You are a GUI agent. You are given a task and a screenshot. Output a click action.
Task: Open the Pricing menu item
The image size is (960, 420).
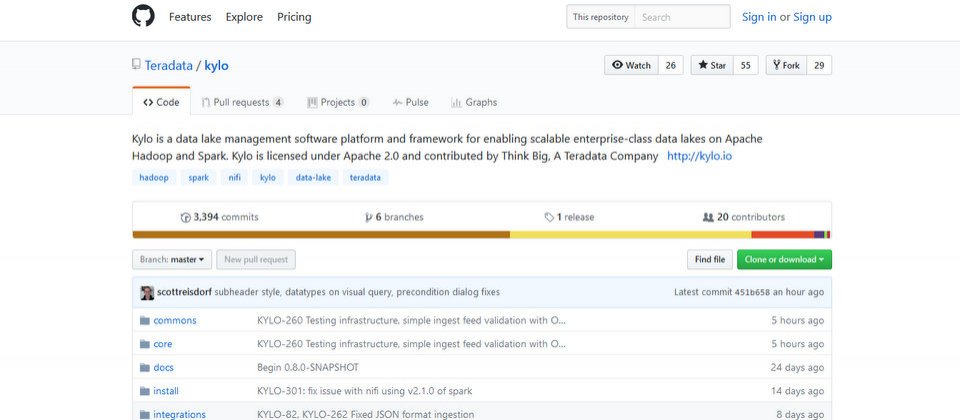[x=294, y=17]
